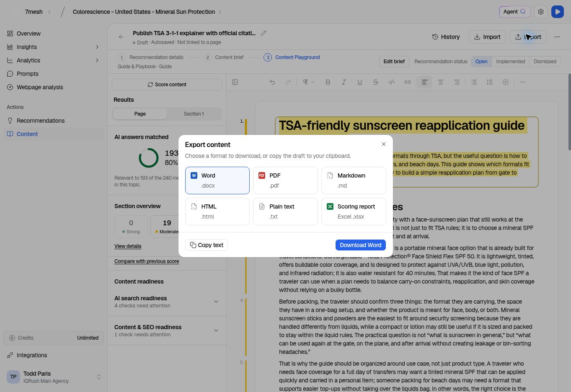Screen dimensions: 571x392
Task: Expand the Analytics submenu arrow
Action: (x=97, y=60)
